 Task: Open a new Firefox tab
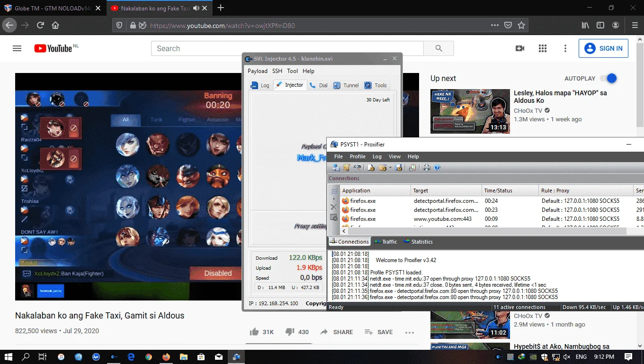(221, 8)
